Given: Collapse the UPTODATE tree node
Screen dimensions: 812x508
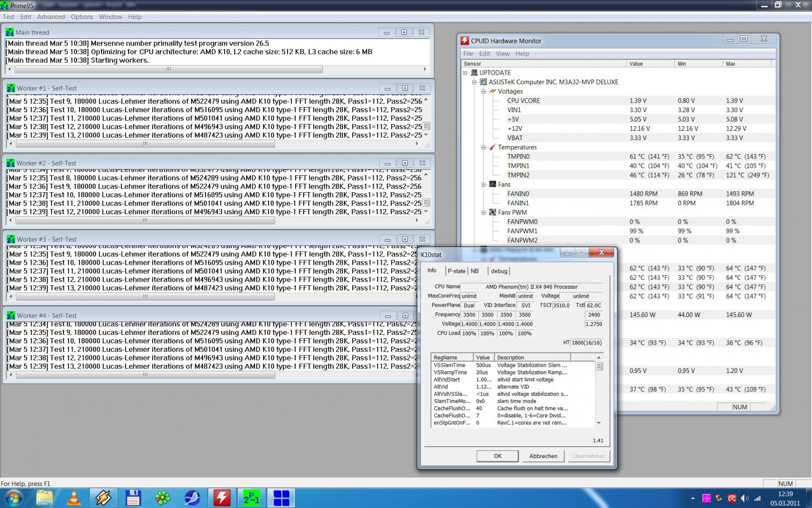Looking at the screenshot, I should (x=465, y=73).
